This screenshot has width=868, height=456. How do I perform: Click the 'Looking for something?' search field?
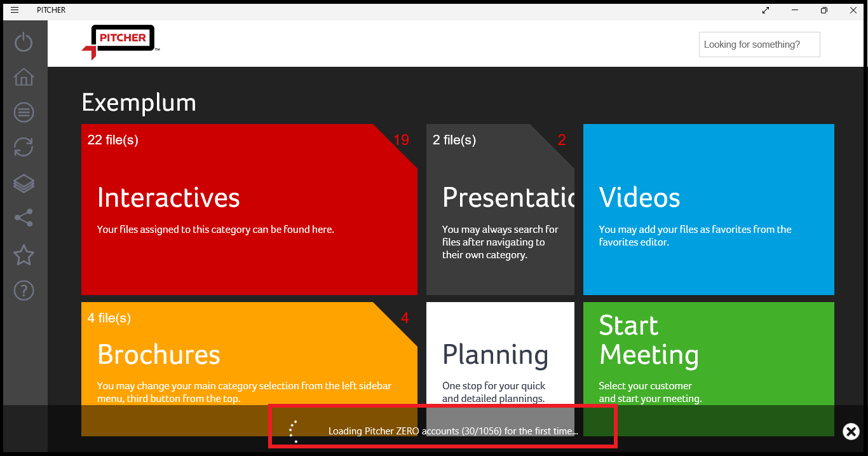(759, 45)
